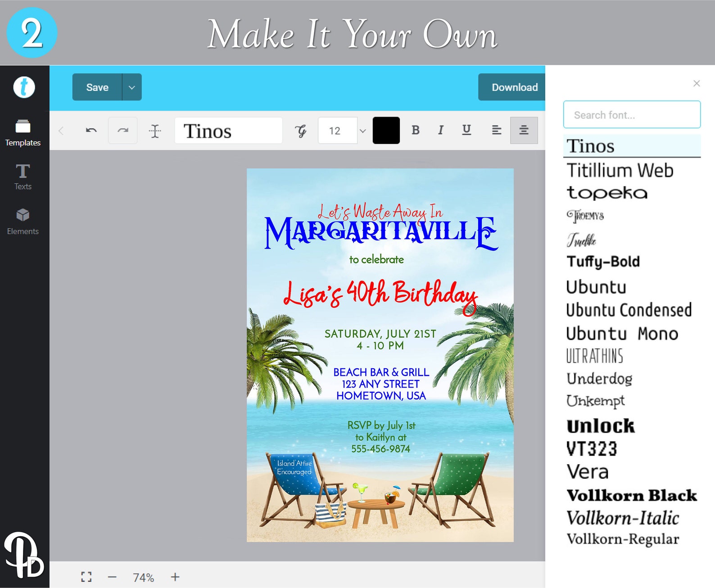This screenshot has width=715, height=588.
Task: Select the Ubuntu font
Action: point(596,287)
